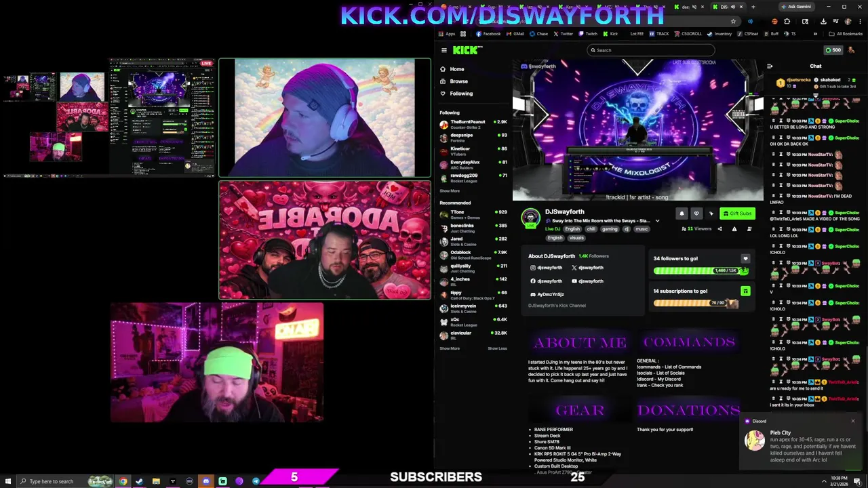Collapse the chat panel arrow icon
Screen dimensions: 868x488
click(x=770, y=66)
